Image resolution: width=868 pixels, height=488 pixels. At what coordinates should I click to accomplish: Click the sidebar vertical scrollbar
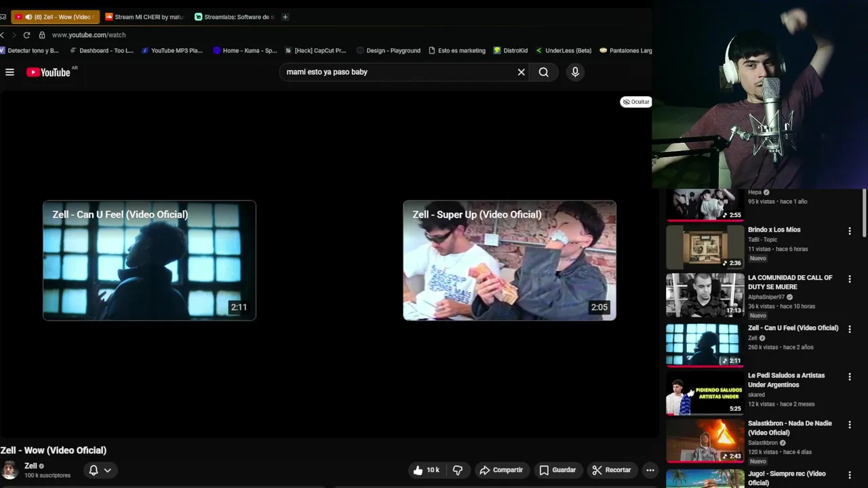(x=865, y=213)
